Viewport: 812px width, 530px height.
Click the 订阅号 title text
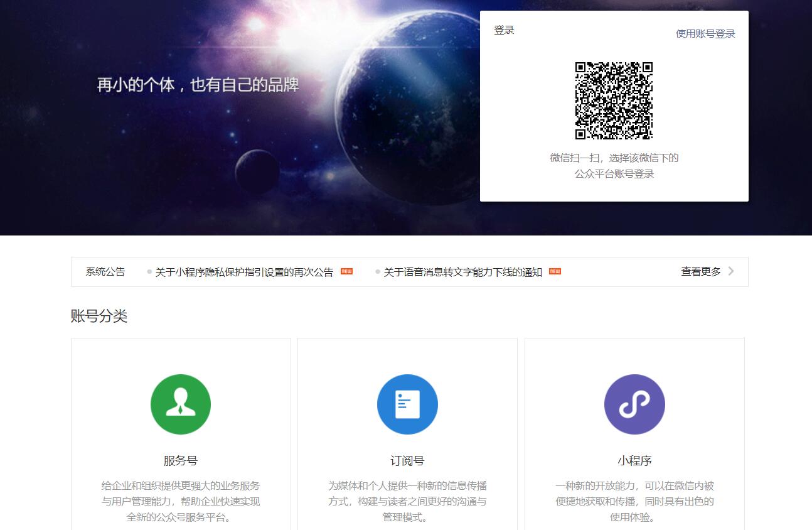click(x=407, y=461)
